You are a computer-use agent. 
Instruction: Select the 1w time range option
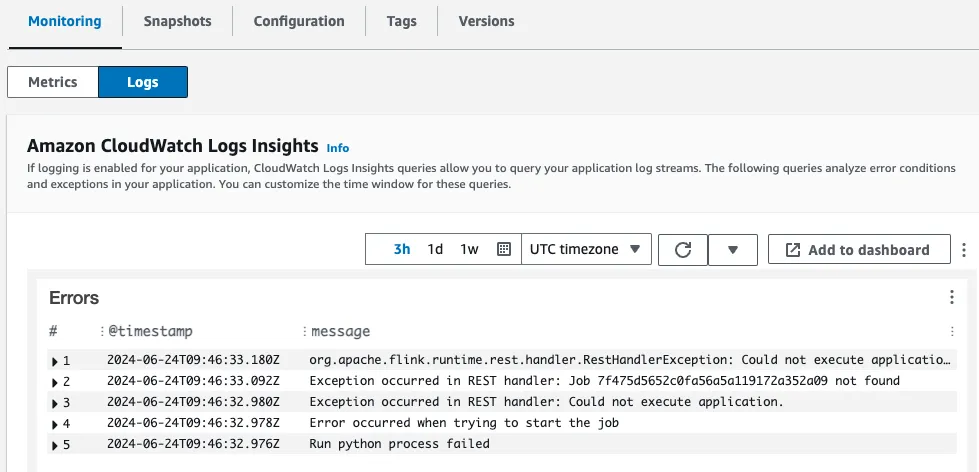click(470, 249)
